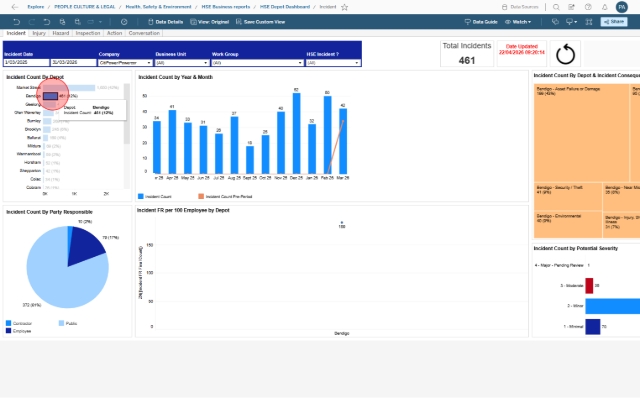Click the large circular reset arrow icon
The height and width of the screenshot is (398, 640).
coord(565,54)
